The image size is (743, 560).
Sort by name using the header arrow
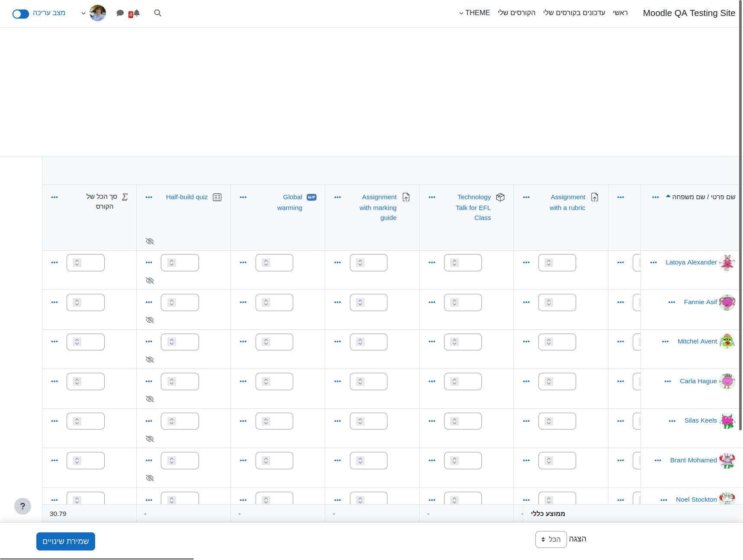point(668,196)
